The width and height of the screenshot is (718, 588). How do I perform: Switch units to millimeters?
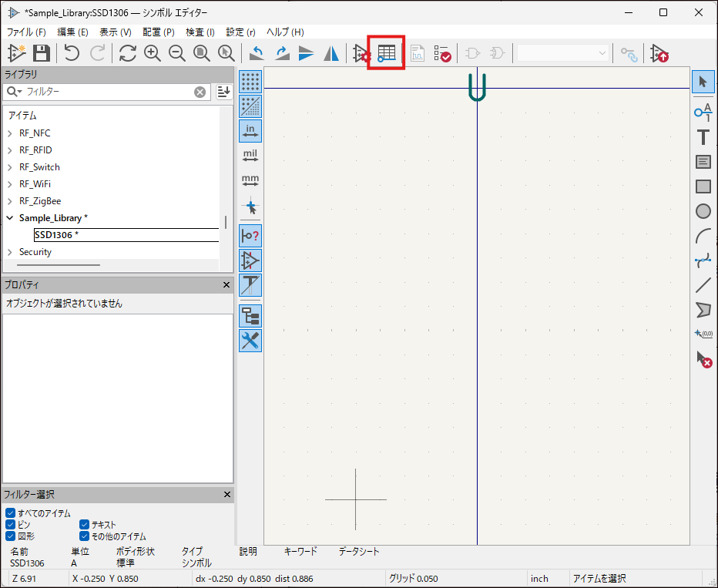pos(250,181)
